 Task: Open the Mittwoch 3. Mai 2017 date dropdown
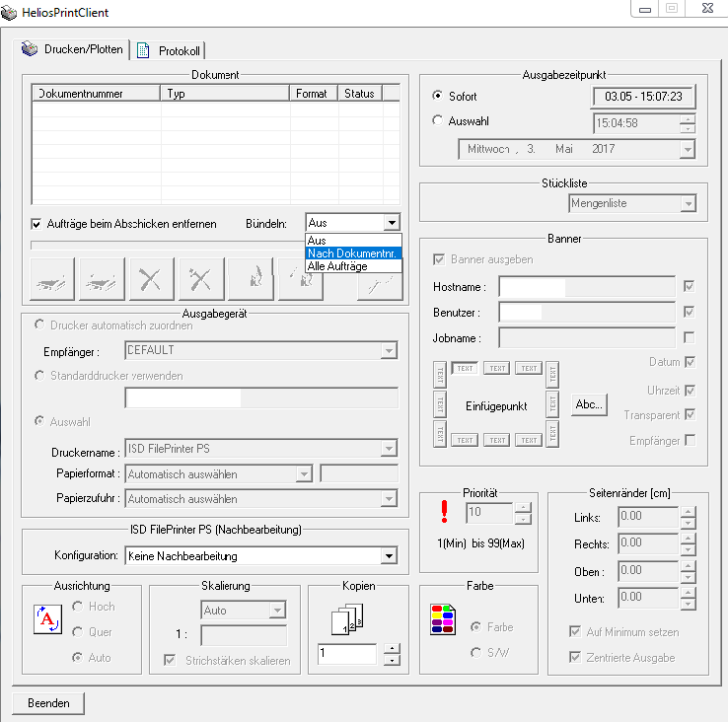coord(688,150)
